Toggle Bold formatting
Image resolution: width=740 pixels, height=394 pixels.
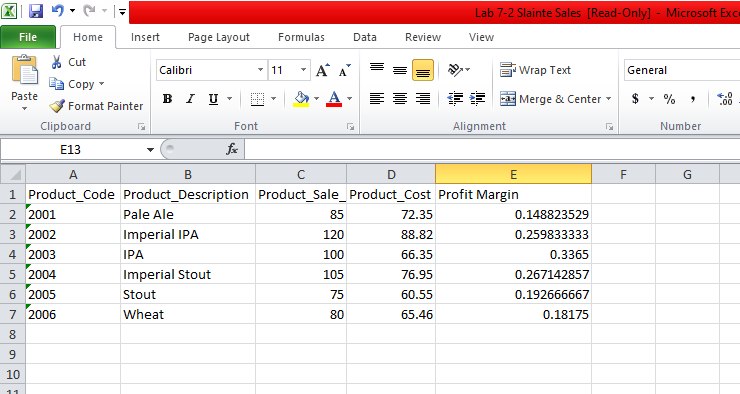(x=167, y=99)
